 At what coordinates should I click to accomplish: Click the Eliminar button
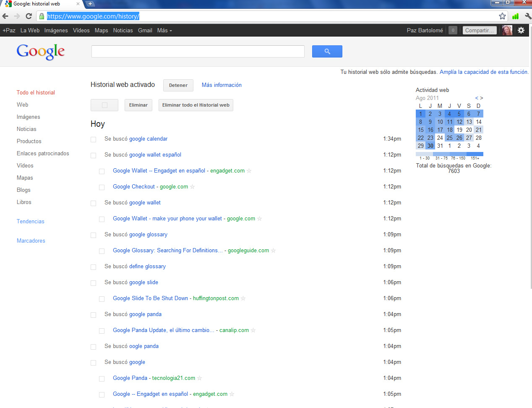[138, 105]
